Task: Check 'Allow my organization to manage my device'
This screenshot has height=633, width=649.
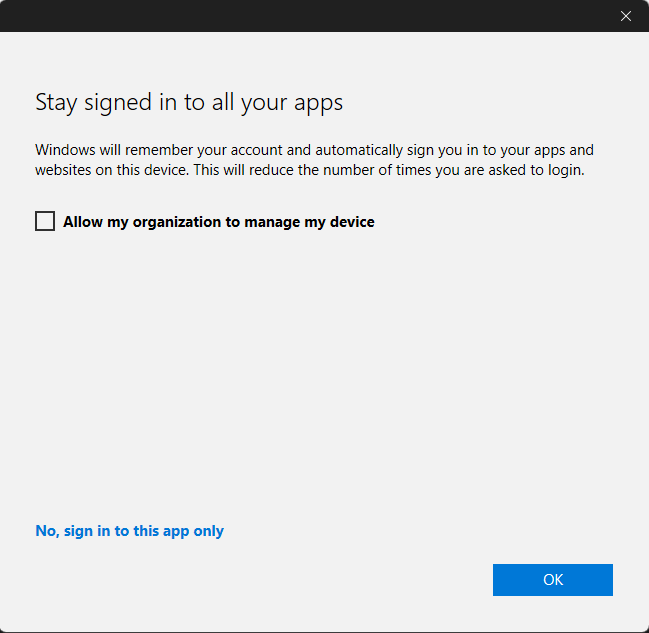Action: (x=45, y=221)
